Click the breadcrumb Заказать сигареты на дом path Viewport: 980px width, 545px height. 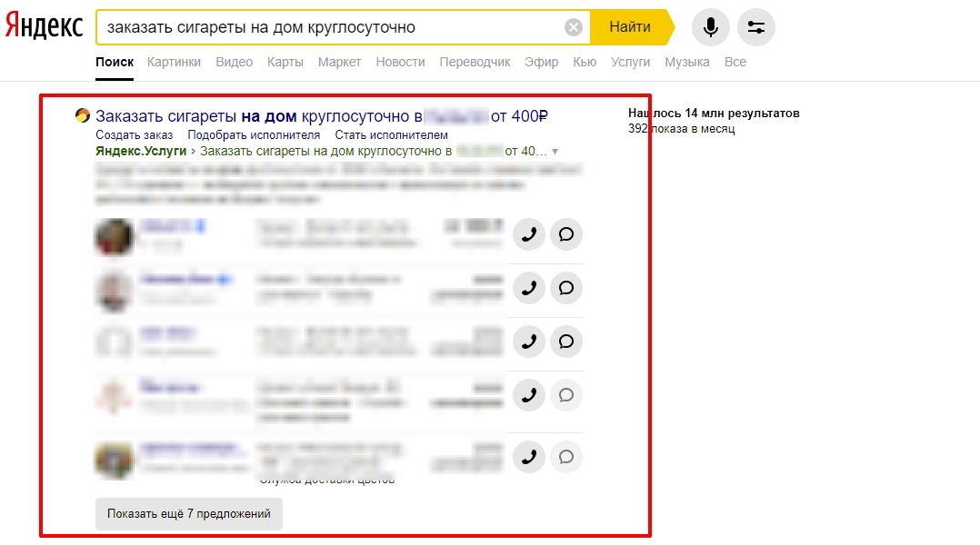point(373,151)
